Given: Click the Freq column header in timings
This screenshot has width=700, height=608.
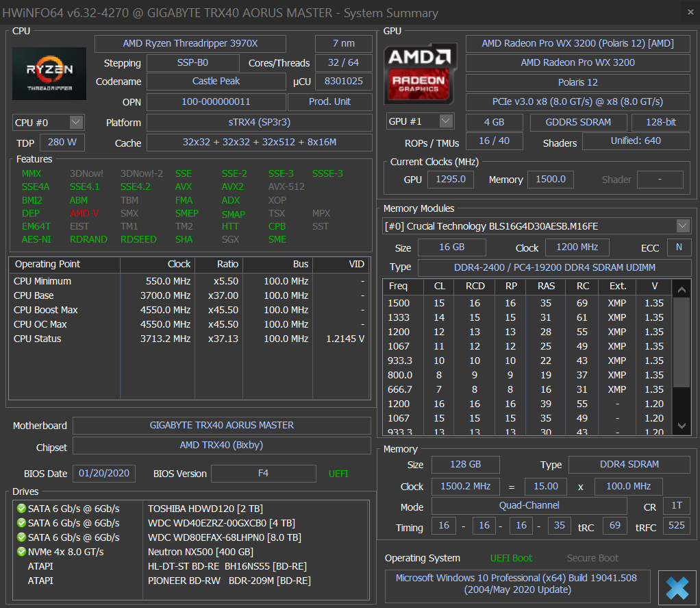Looking at the screenshot, I should tap(403, 286).
